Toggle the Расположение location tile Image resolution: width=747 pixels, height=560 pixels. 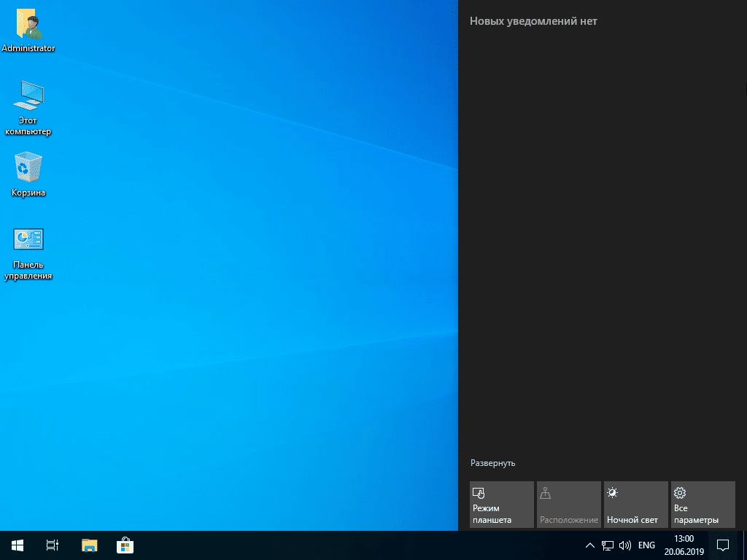click(569, 505)
